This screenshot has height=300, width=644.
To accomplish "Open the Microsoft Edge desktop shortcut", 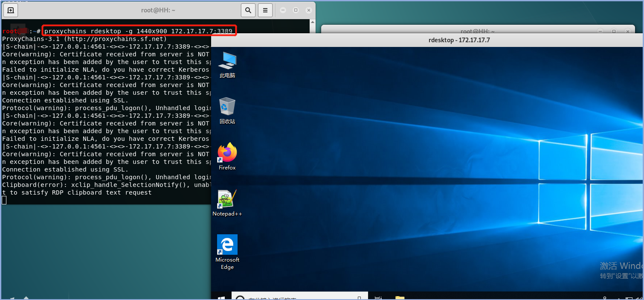I will [x=227, y=252].
